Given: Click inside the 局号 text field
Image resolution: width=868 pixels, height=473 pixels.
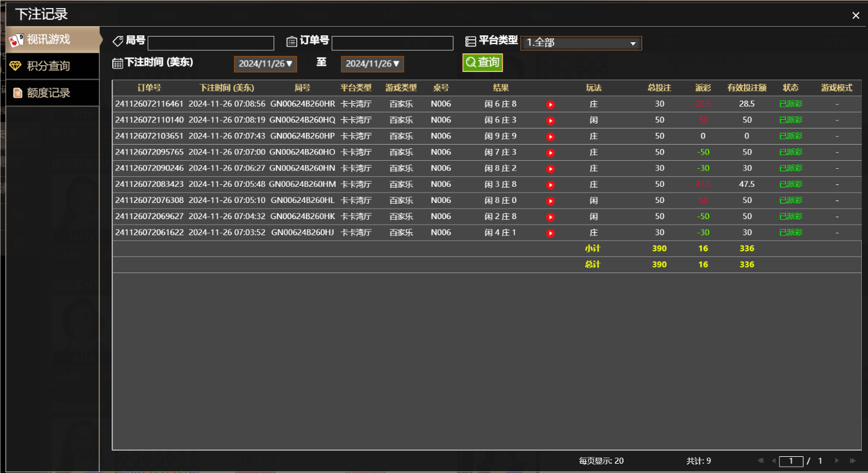Looking at the screenshot, I should 211,43.
